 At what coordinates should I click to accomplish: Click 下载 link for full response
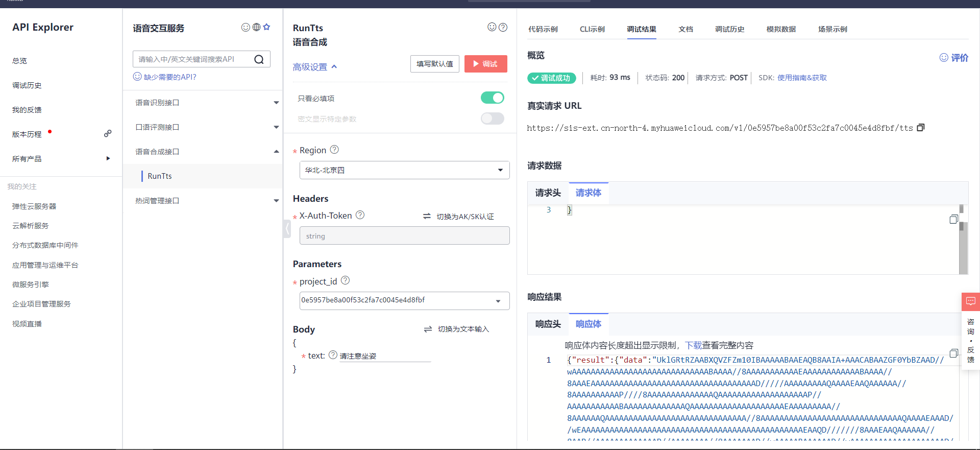(x=693, y=345)
